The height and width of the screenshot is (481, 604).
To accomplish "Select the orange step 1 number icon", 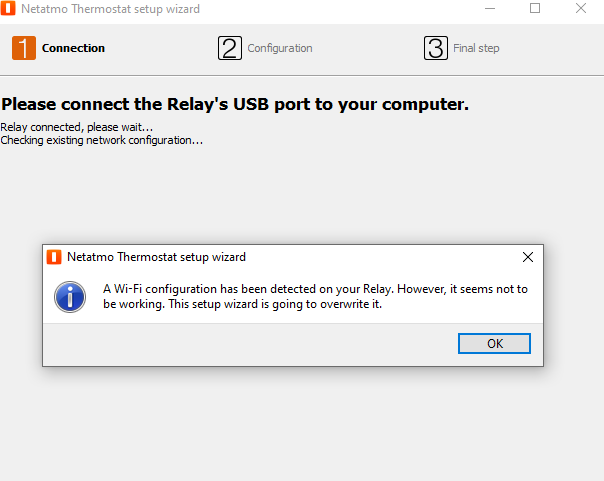I will tap(24, 48).
